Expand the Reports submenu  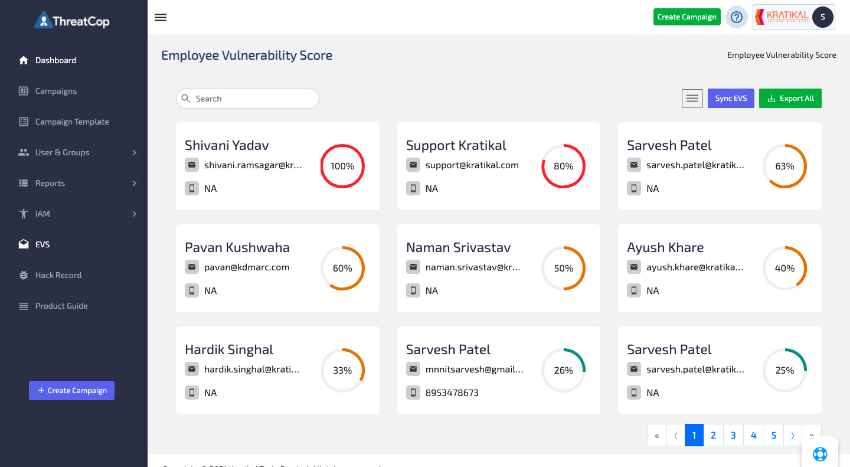coord(134,184)
